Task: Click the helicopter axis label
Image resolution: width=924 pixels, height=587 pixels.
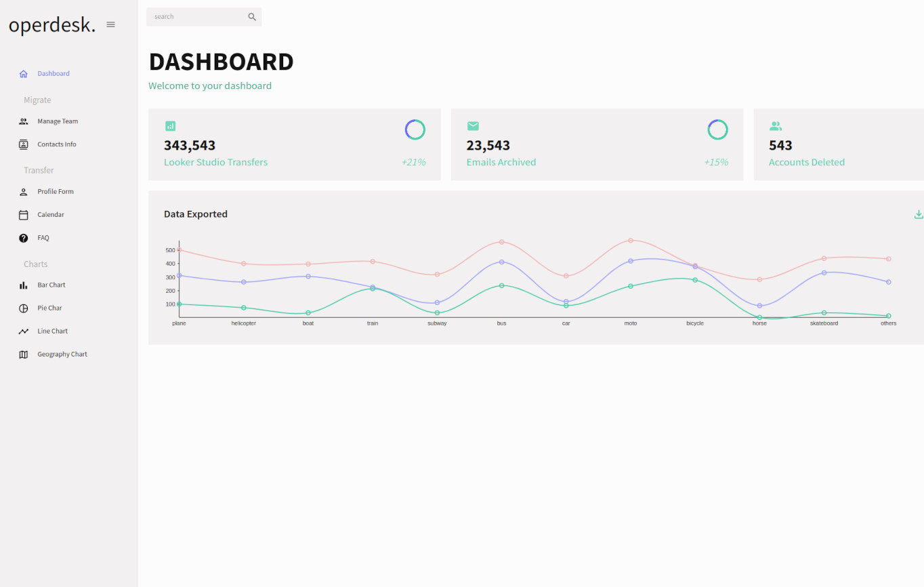Action: (244, 323)
